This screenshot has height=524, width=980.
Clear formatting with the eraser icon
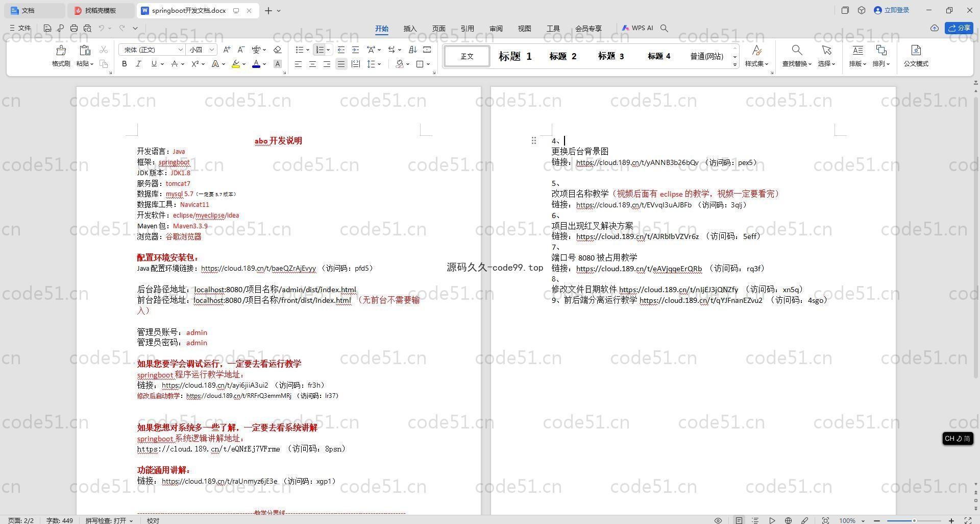click(x=278, y=50)
